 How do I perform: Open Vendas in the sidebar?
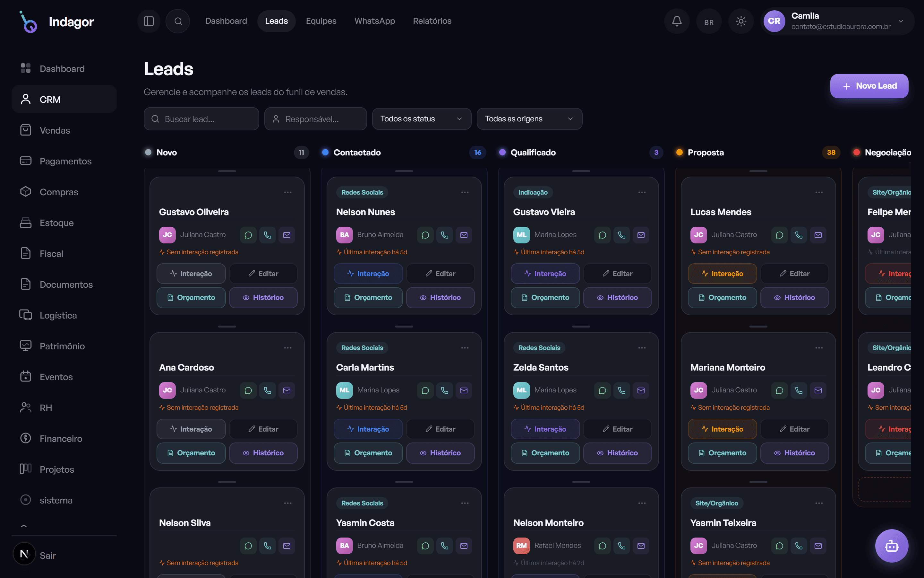coord(64,130)
